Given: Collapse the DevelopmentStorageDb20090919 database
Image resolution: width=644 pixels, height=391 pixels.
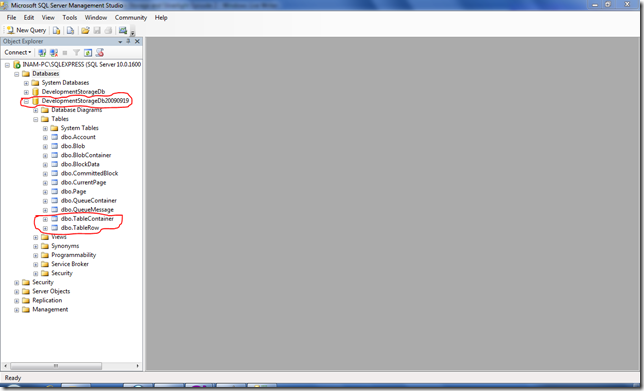Looking at the screenshot, I should tap(26, 101).
